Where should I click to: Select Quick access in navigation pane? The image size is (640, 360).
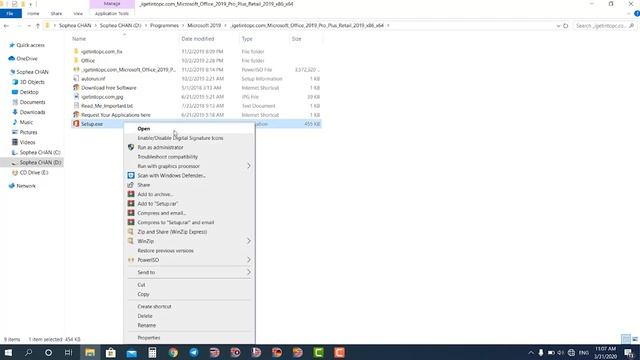[30, 45]
